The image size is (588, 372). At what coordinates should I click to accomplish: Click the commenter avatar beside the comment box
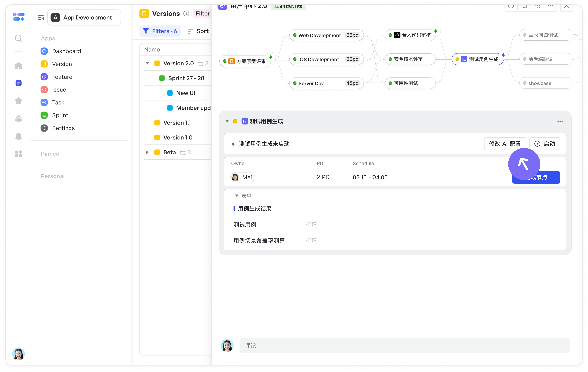[x=227, y=346]
